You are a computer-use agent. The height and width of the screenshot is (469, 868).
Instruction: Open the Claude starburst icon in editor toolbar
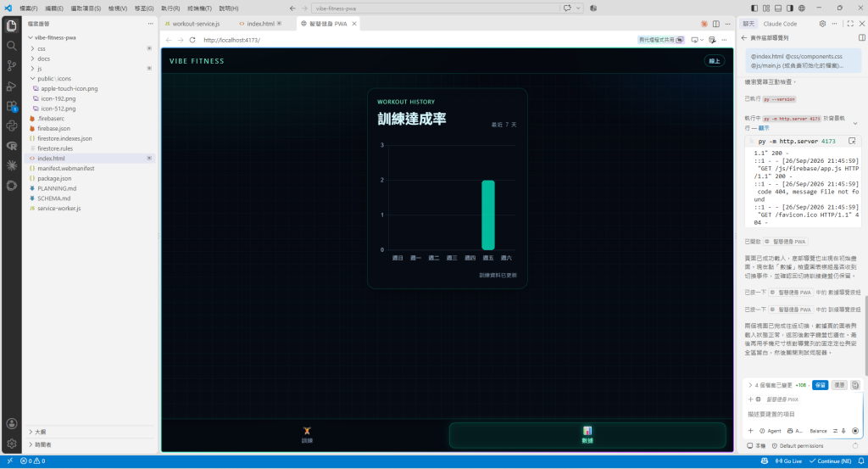click(704, 24)
